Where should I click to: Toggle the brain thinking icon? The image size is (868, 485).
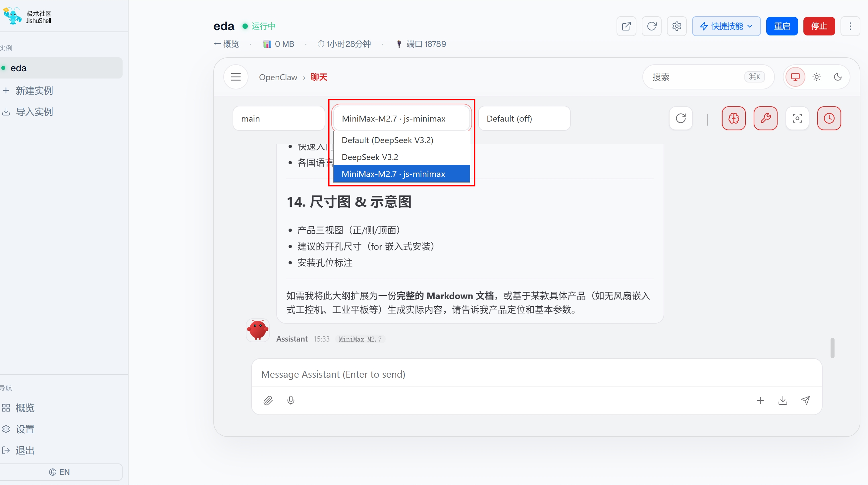coord(733,118)
